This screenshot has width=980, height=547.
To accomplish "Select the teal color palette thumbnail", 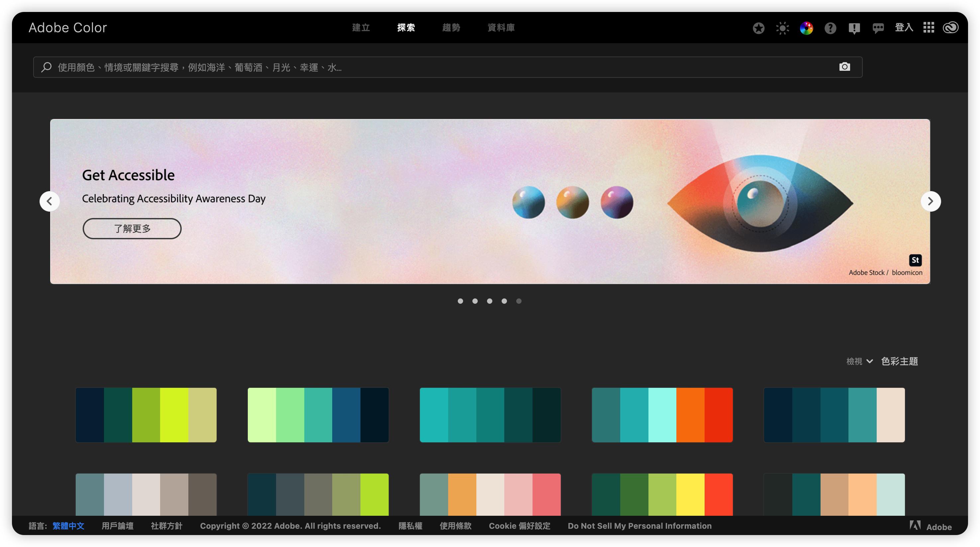I will [490, 414].
